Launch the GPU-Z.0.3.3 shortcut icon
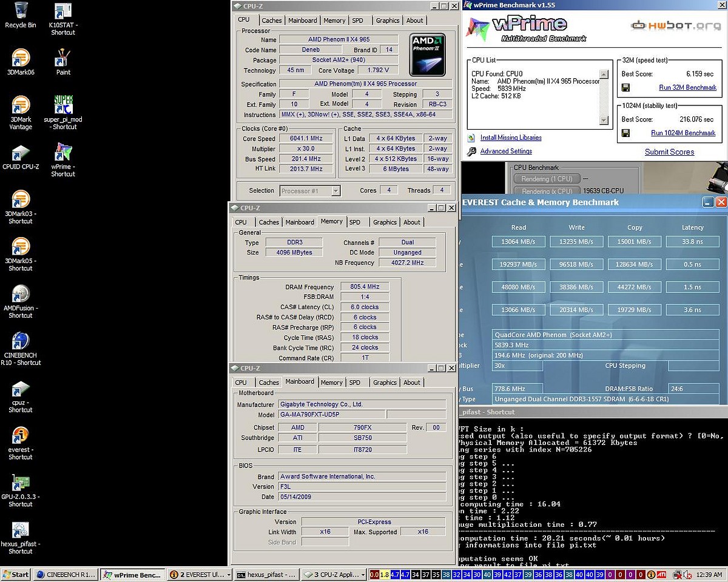The height and width of the screenshot is (582, 728). point(21,483)
